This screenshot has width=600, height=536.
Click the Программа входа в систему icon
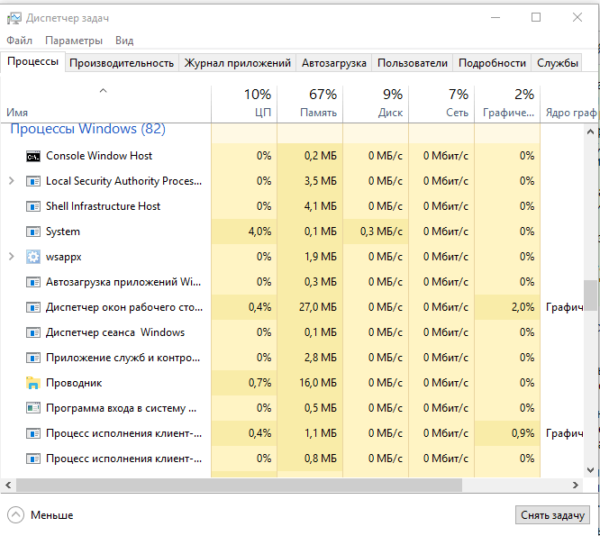pos(33,408)
